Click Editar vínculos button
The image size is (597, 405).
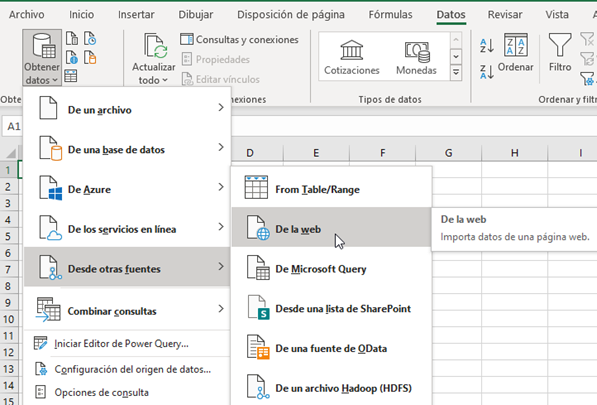(221, 79)
